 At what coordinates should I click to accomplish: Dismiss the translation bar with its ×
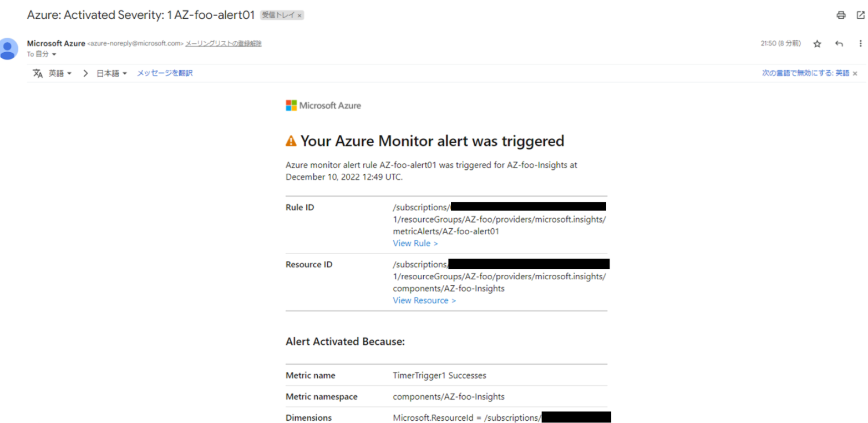point(855,73)
